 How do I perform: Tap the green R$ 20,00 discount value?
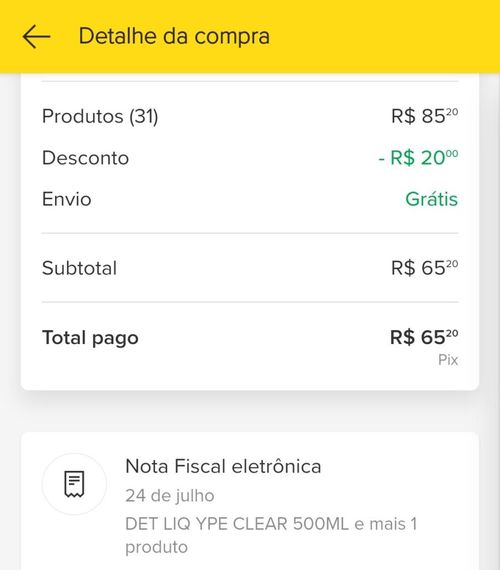tap(418, 158)
